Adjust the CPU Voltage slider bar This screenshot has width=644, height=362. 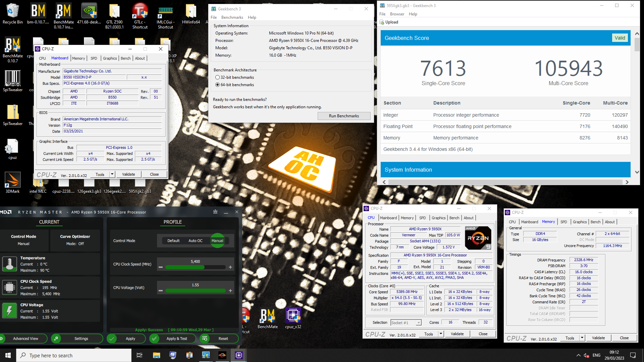point(195,291)
